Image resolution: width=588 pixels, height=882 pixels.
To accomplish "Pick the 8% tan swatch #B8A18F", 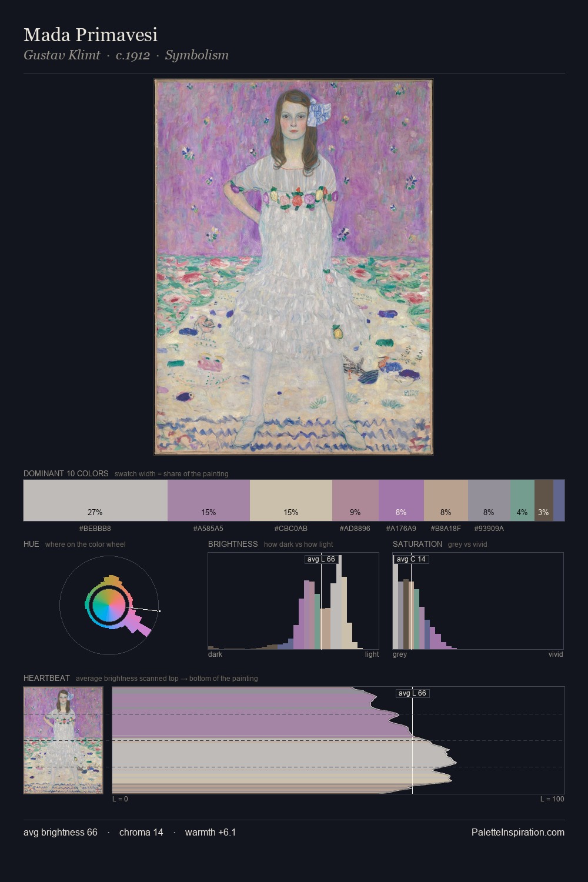I will tap(446, 500).
